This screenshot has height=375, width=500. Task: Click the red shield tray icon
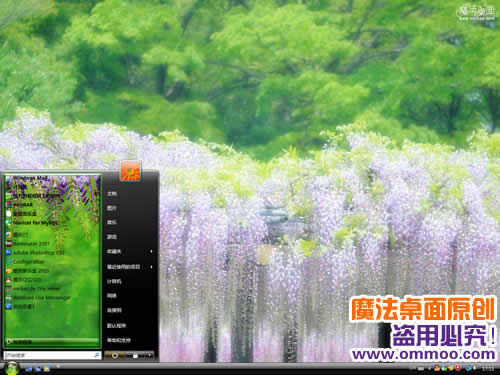tap(458, 368)
